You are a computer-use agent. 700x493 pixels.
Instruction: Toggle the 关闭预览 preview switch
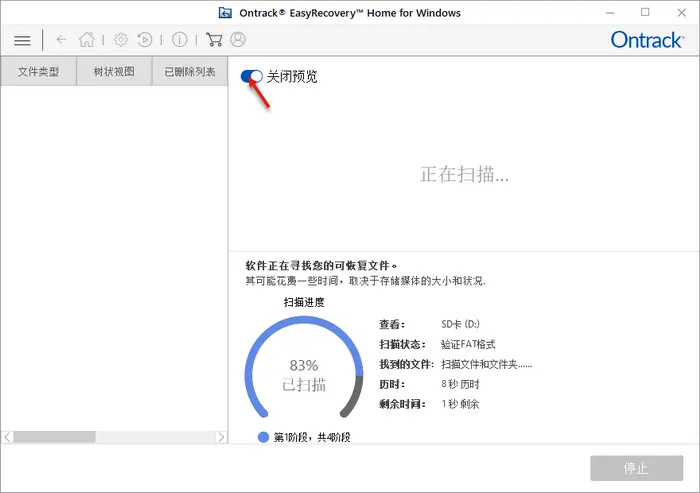(x=251, y=76)
